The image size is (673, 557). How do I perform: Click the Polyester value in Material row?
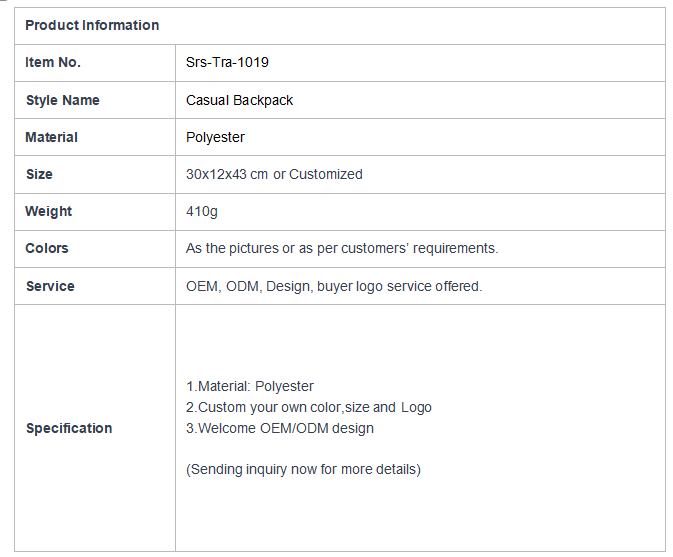215,138
